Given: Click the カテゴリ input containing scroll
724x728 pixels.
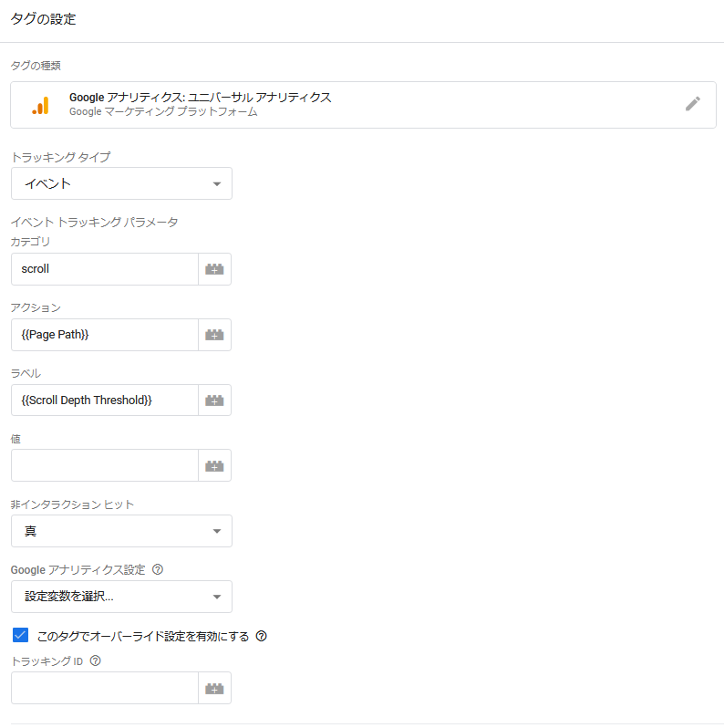Looking at the screenshot, I should coord(105,269).
